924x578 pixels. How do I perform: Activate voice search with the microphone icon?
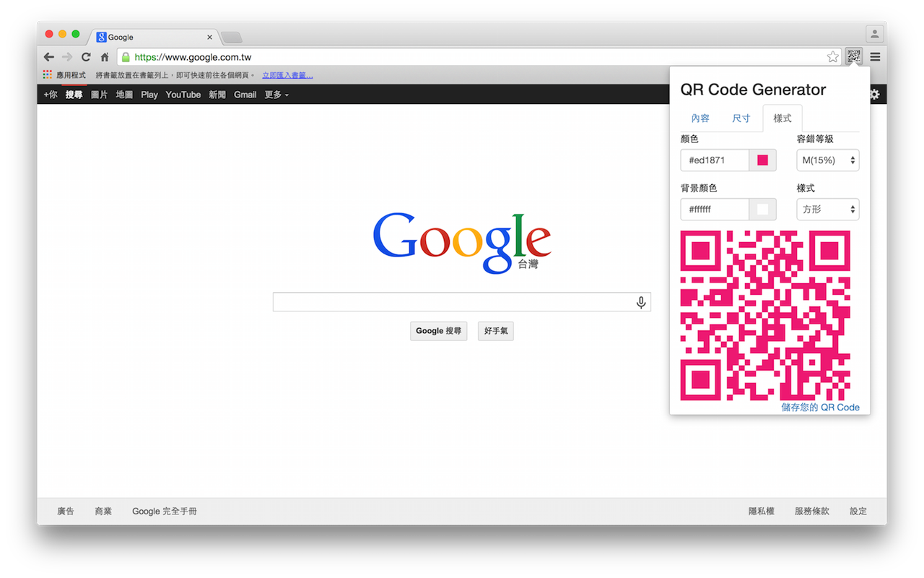click(641, 302)
